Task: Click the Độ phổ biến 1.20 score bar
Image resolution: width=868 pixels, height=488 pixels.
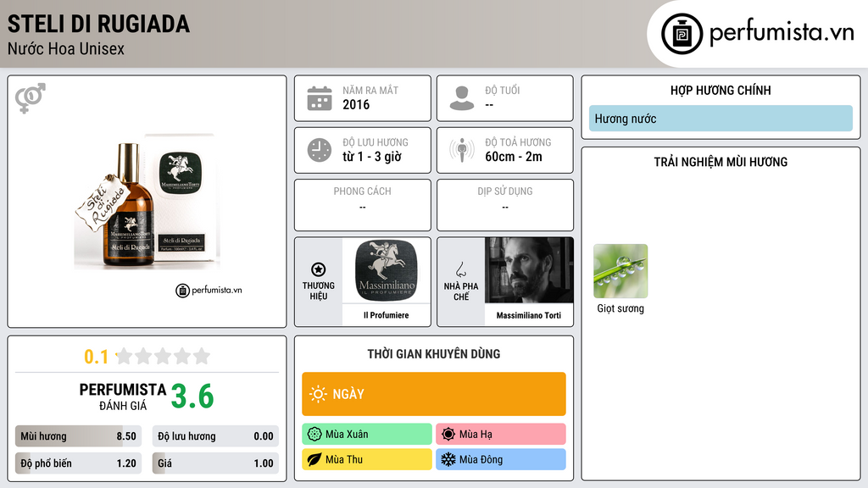Action: pyautogui.click(x=79, y=463)
